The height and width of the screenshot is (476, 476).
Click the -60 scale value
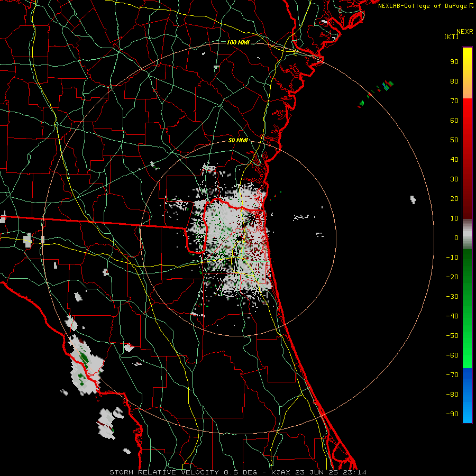click(452, 355)
